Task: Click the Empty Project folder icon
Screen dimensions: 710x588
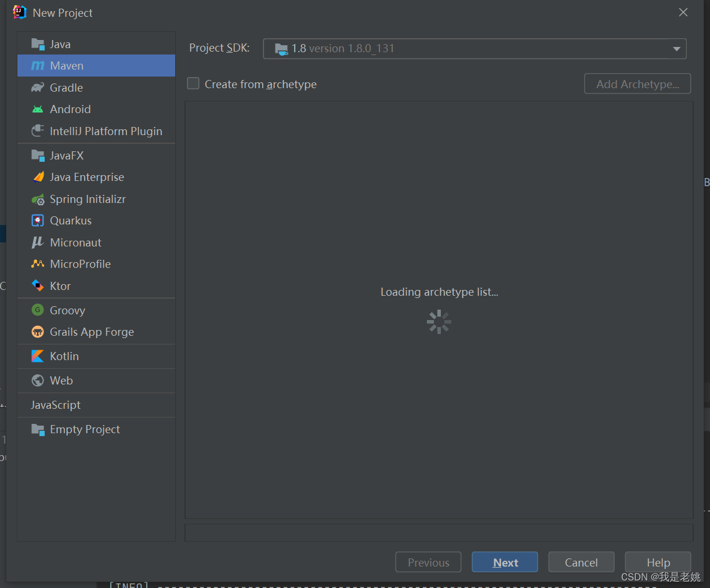Action: coord(38,429)
